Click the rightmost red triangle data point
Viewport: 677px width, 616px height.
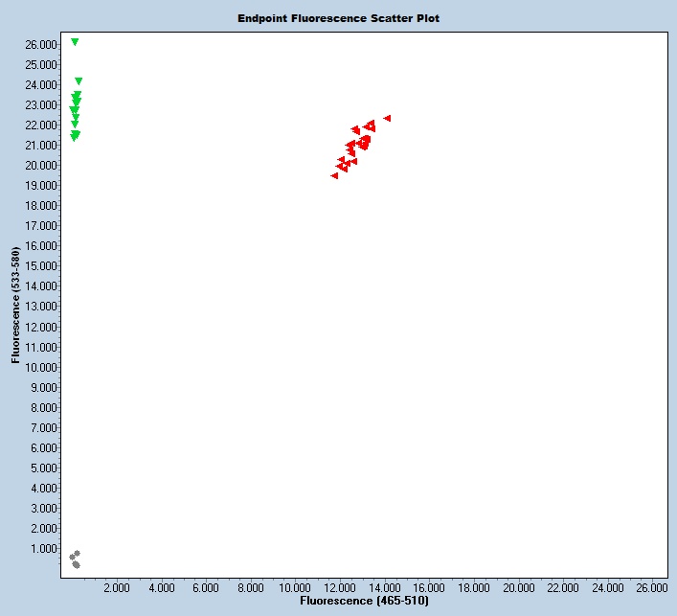tap(387, 118)
